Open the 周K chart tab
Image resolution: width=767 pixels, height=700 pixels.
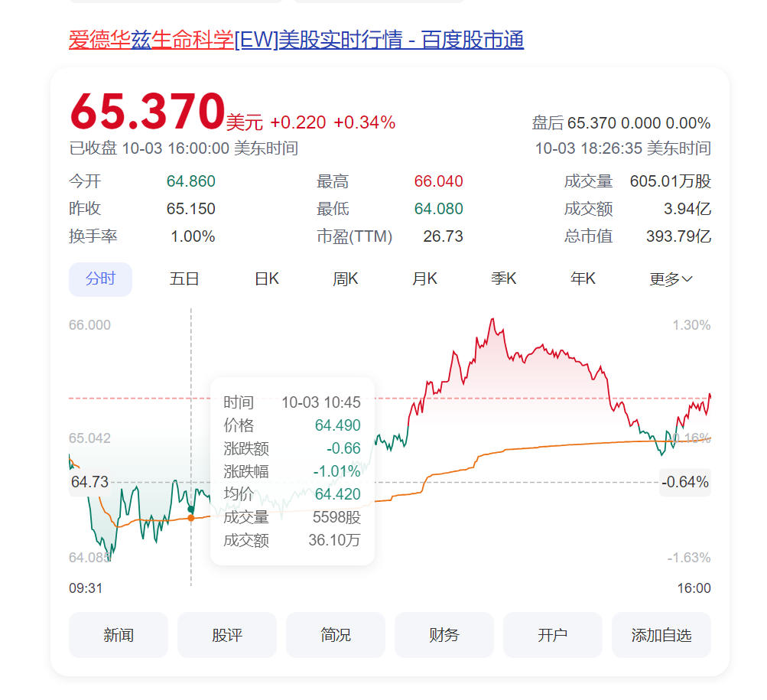[346, 279]
